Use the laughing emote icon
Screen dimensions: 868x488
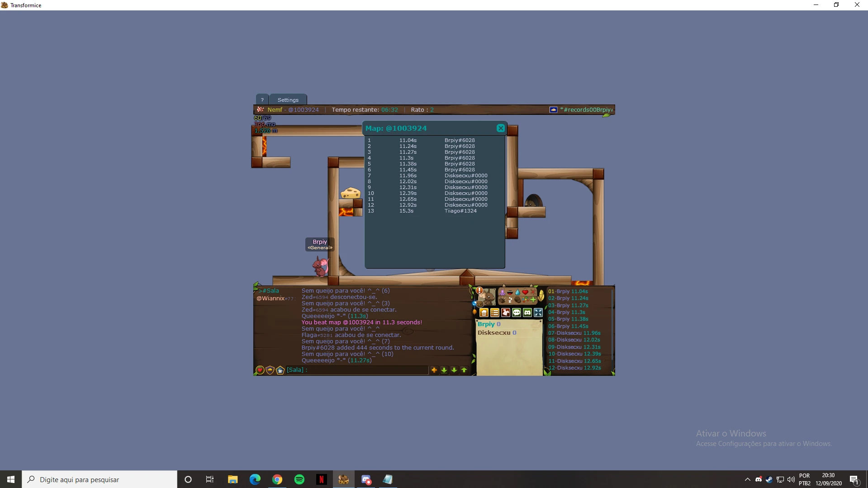(x=510, y=292)
